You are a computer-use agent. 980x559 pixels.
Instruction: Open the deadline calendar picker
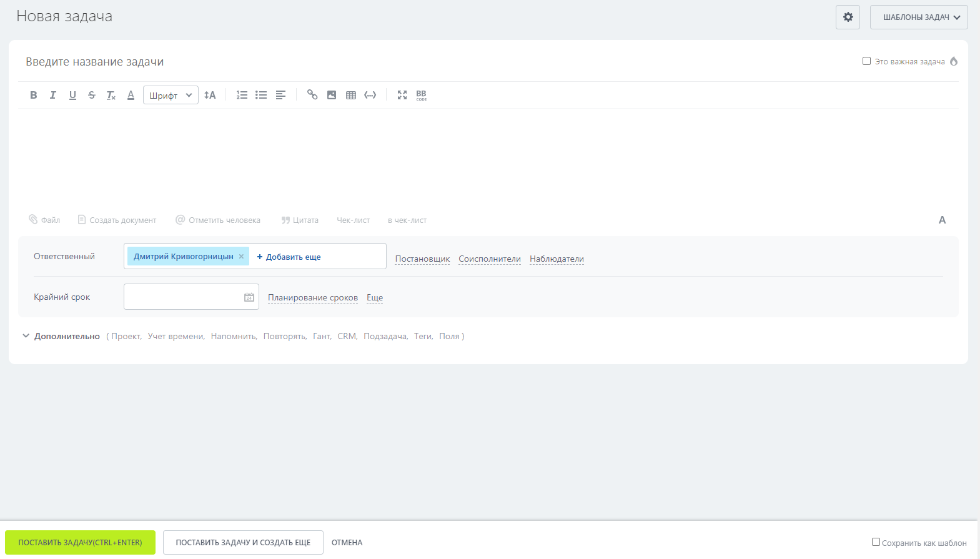[249, 297]
